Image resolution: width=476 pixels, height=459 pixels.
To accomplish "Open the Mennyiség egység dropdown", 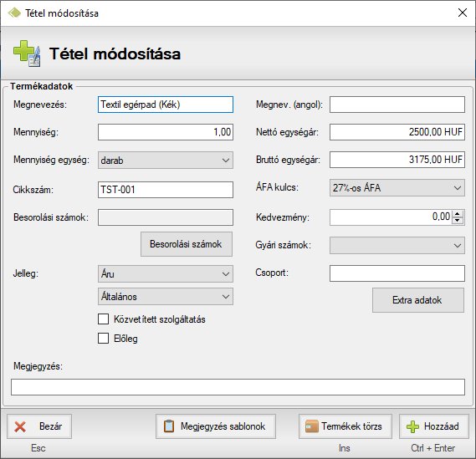I will pyautogui.click(x=166, y=161).
